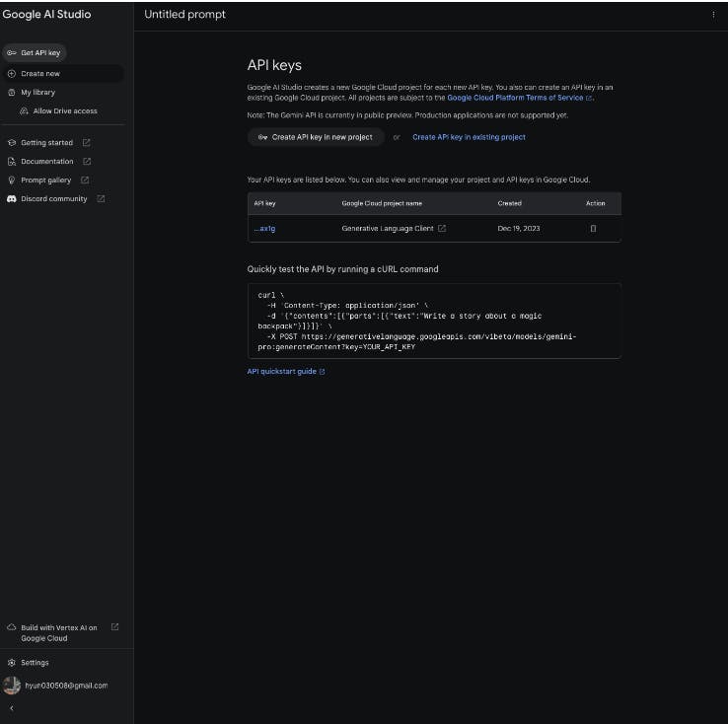This screenshot has height=724, width=728.
Task: Open Build with Vertex AI on Google Cloud
Action: pos(59,633)
